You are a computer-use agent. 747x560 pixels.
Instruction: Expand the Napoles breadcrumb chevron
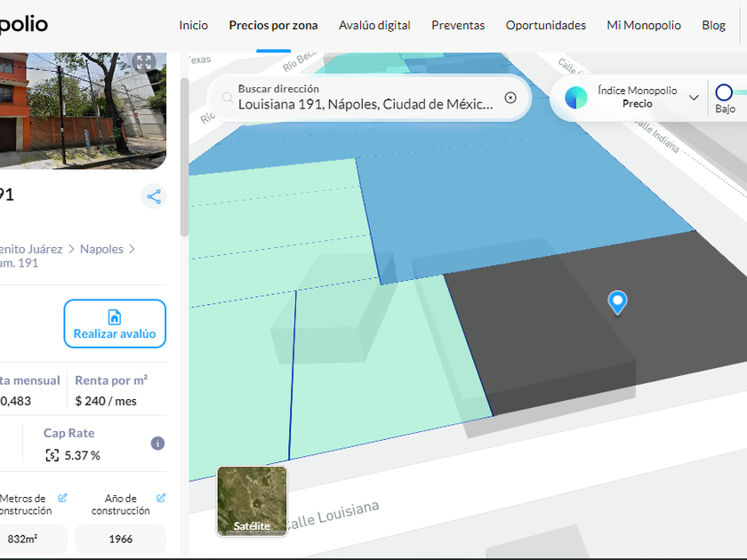pos(133,249)
